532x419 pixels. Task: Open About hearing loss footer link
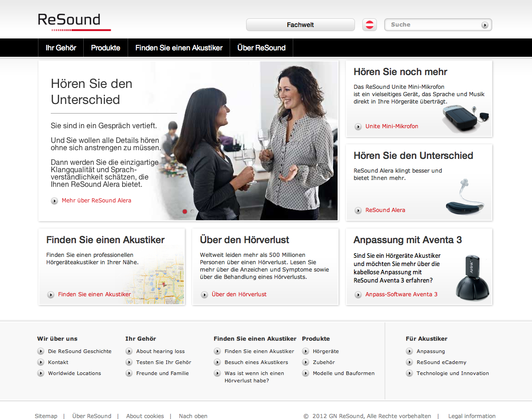(x=161, y=351)
